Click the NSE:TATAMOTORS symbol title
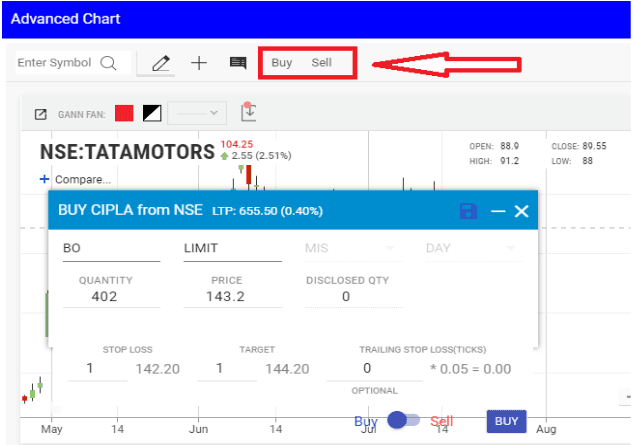The height and width of the screenshot is (445, 634). tap(127, 152)
